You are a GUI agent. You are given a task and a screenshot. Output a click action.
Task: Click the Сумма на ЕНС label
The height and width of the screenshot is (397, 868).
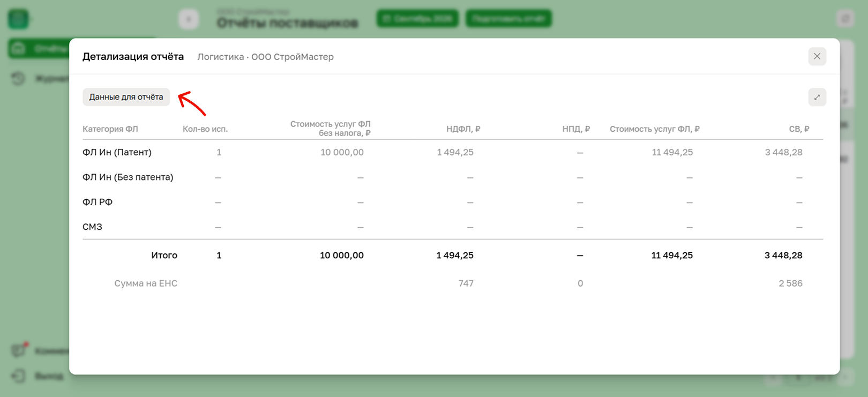click(x=146, y=283)
